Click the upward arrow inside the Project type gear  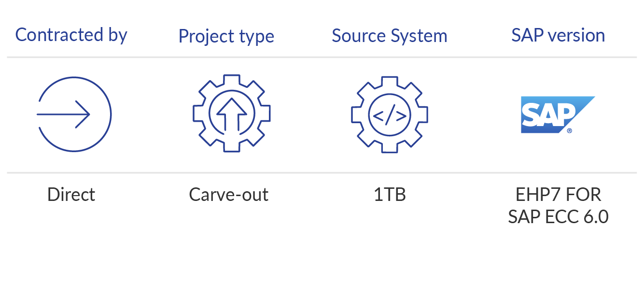coord(232,114)
